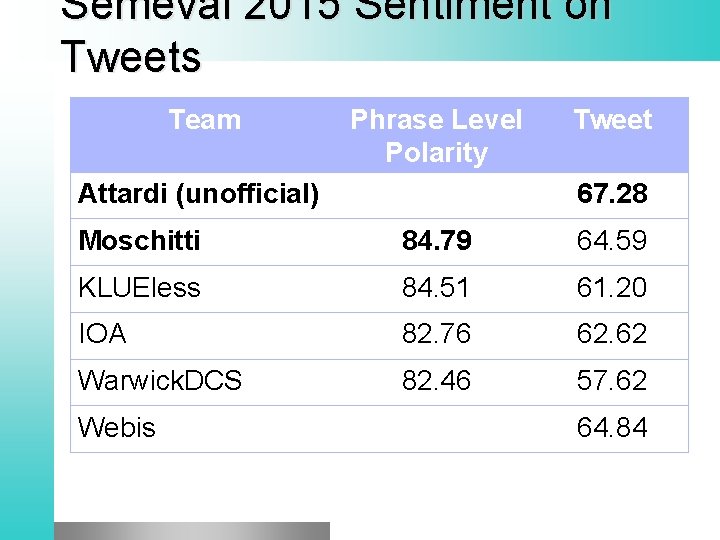Screen dimensions: 720x540
Task: Select the 57.62 tweet score
Action: click(x=612, y=381)
